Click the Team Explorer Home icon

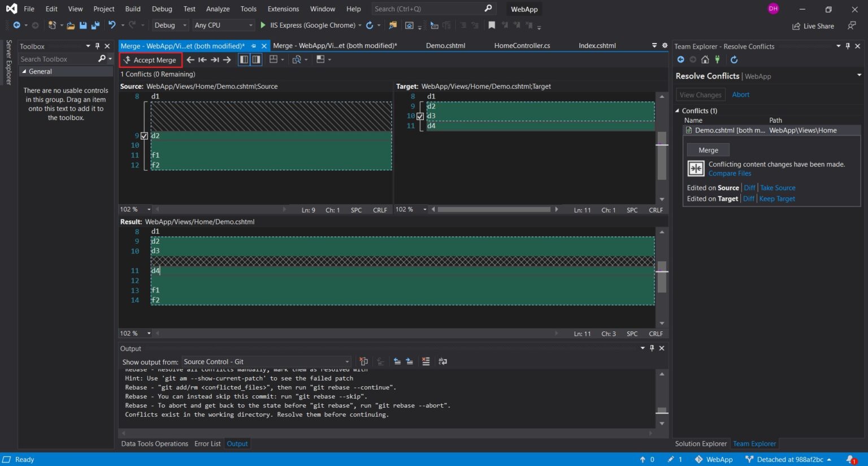(x=705, y=59)
